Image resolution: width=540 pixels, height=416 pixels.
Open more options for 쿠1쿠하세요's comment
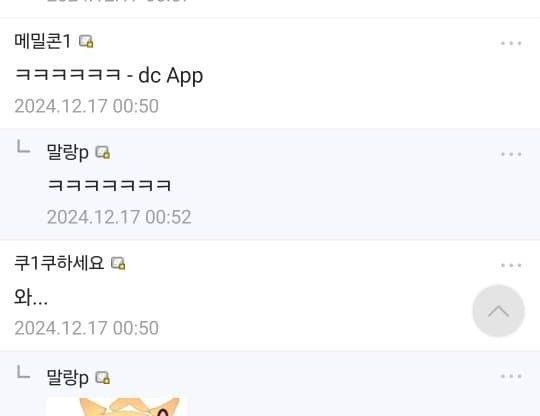[x=511, y=265]
